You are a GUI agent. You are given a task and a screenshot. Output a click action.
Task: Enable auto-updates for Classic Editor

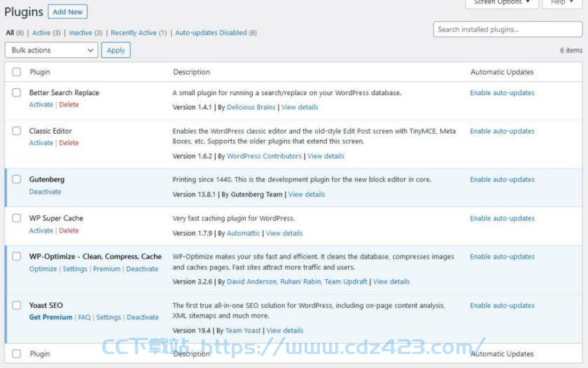(x=502, y=131)
